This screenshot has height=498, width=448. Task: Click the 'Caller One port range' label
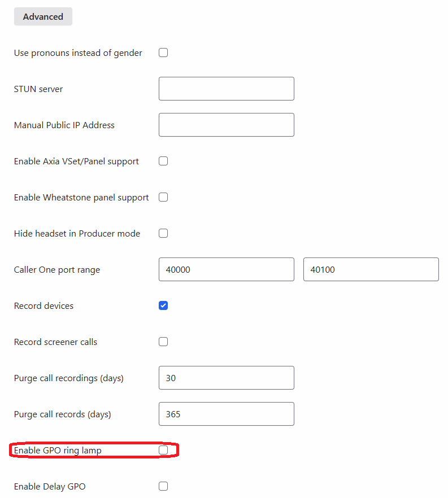tap(56, 269)
